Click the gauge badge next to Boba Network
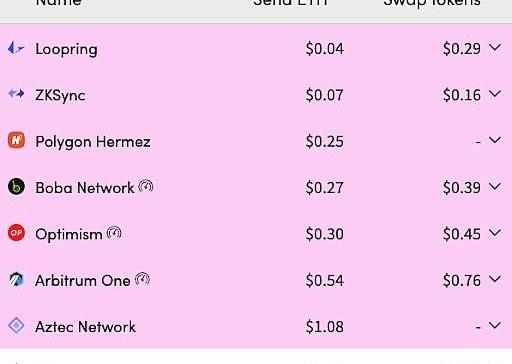This screenshot has height=364, width=512. coord(146,186)
